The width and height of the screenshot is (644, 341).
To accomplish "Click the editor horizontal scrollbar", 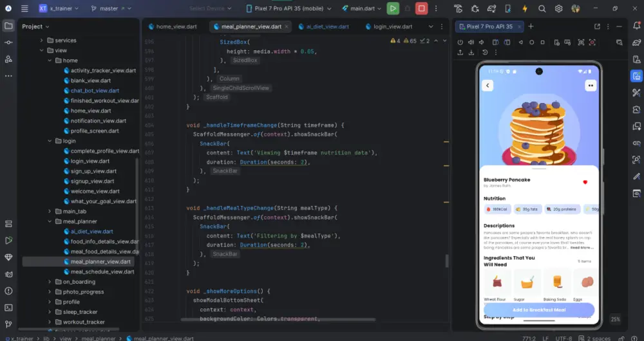I will pos(278,320).
